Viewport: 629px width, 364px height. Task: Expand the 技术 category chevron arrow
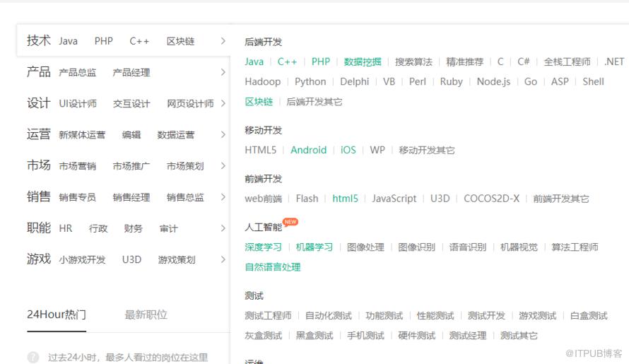tap(223, 41)
